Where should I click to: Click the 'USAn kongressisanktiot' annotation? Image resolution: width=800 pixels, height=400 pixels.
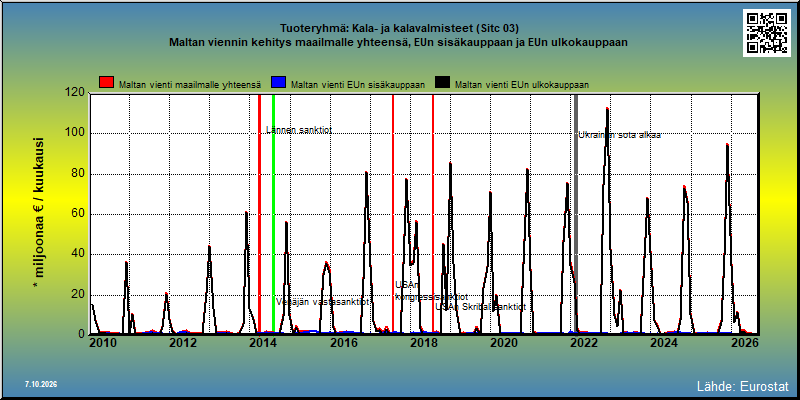point(431,291)
